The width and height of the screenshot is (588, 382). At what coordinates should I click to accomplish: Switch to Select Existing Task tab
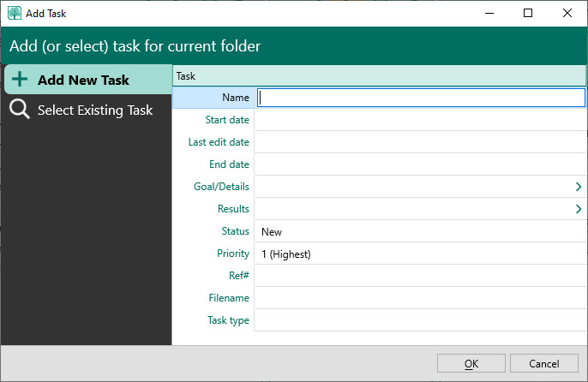coord(94,110)
